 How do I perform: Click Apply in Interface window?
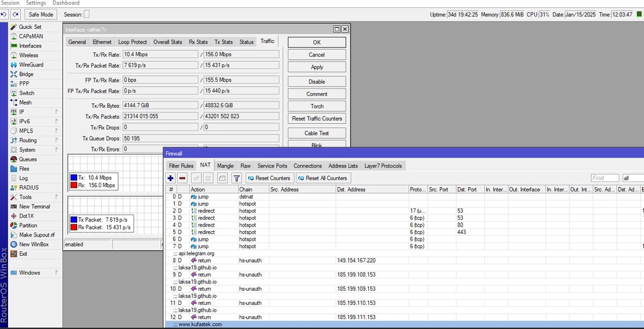pos(317,67)
